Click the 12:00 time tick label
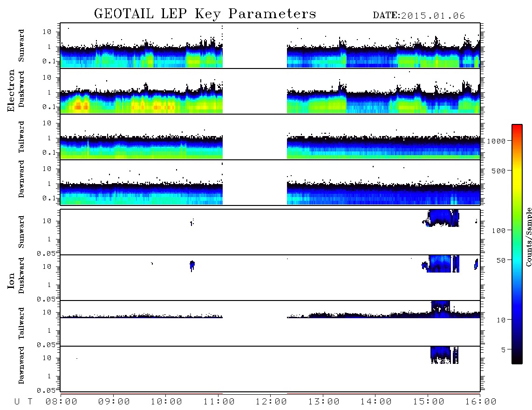This screenshot has width=532, height=410. [x=271, y=402]
